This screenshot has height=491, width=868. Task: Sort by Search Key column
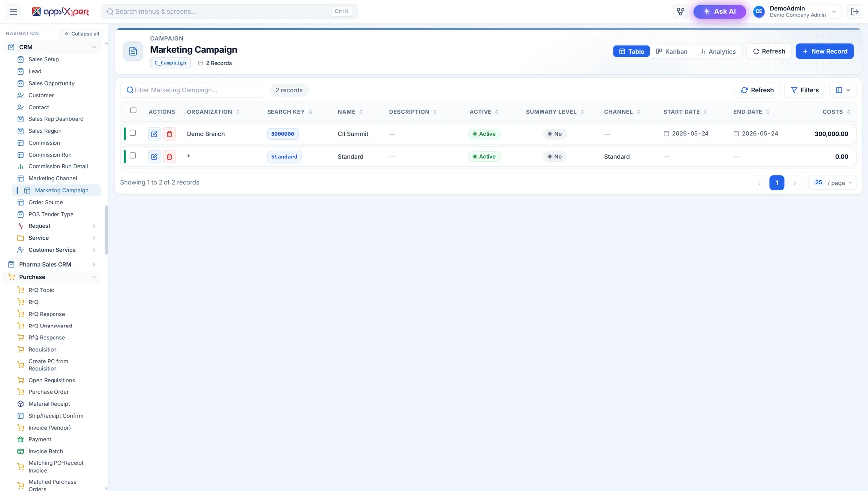[x=290, y=112]
